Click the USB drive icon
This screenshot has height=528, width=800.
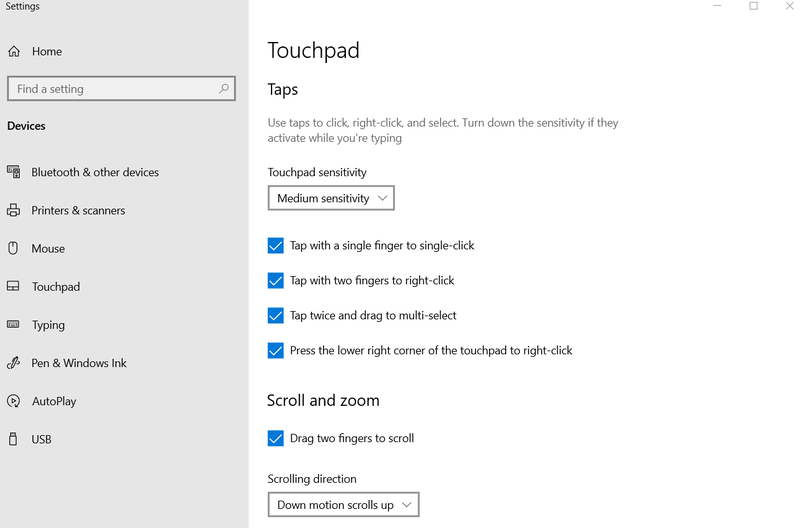click(13, 439)
